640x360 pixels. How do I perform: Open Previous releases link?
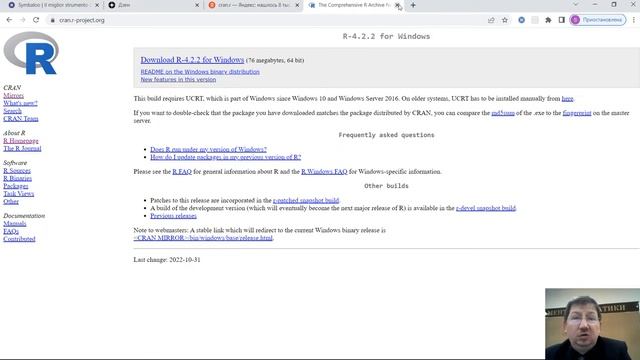(173, 216)
